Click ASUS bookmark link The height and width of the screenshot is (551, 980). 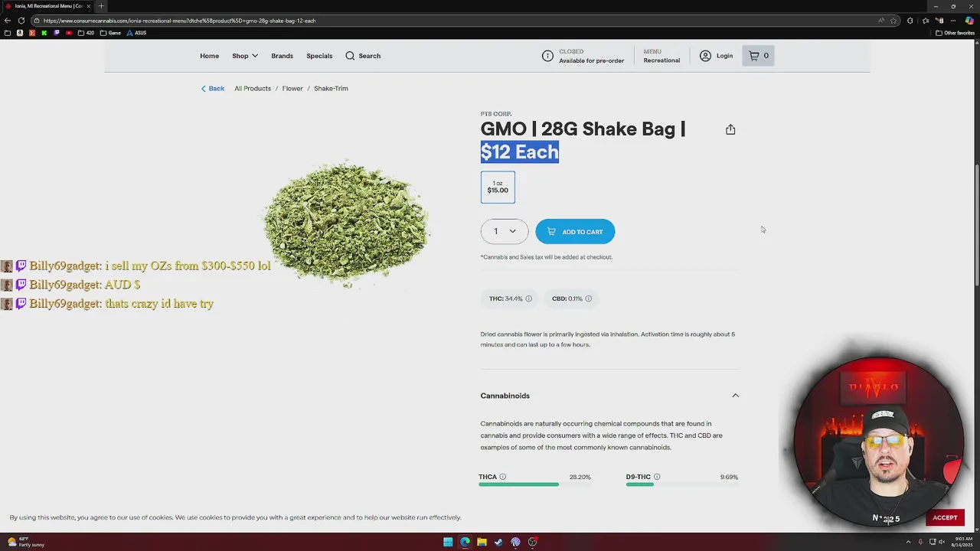(x=136, y=33)
